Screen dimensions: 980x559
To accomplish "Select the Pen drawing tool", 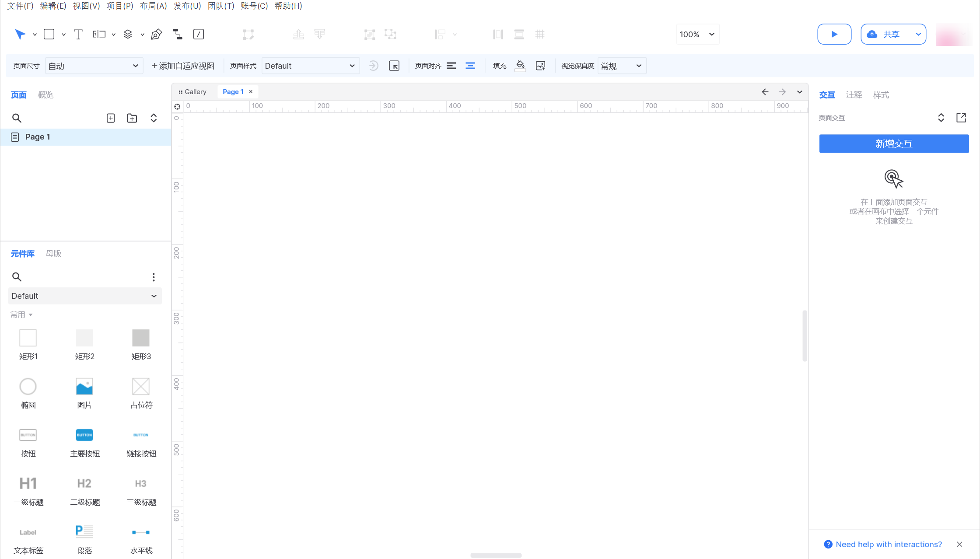I will coord(156,34).
